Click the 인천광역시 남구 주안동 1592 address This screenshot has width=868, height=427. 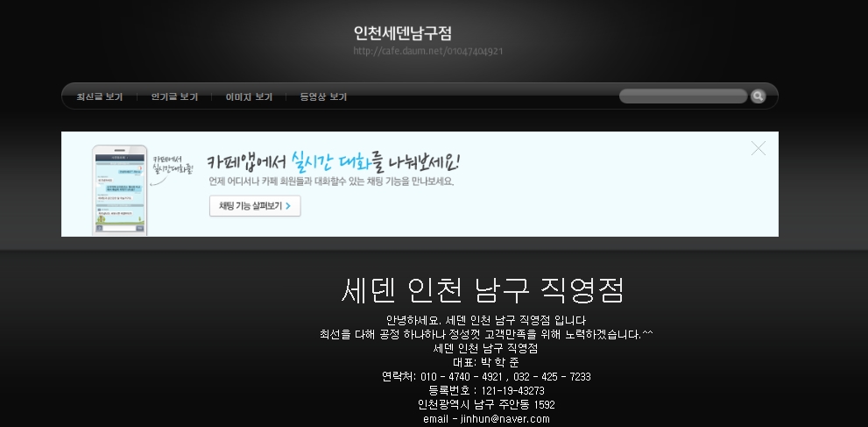(x=486, y=405)
